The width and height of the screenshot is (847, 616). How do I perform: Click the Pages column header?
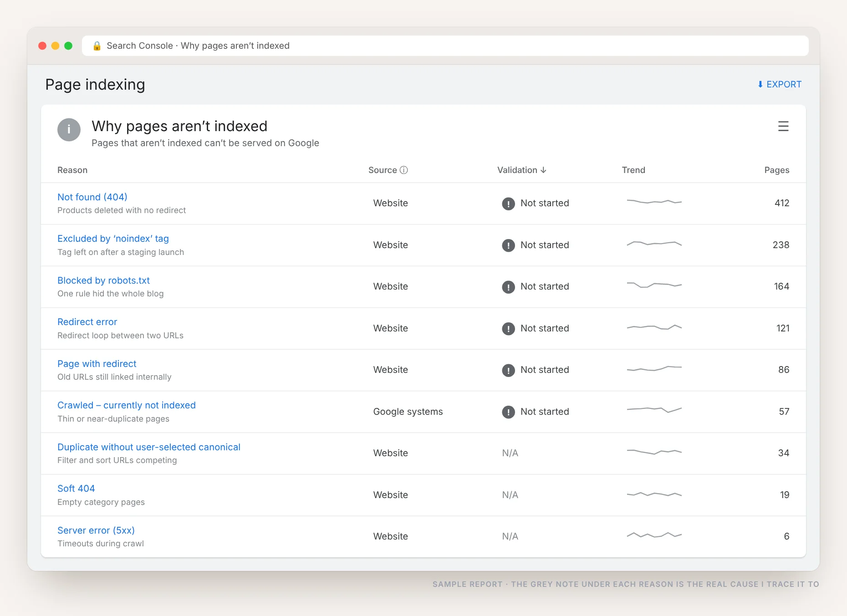(777, 170)
